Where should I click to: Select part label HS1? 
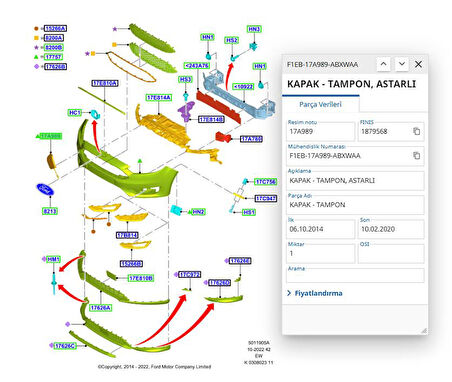(249, 212)
